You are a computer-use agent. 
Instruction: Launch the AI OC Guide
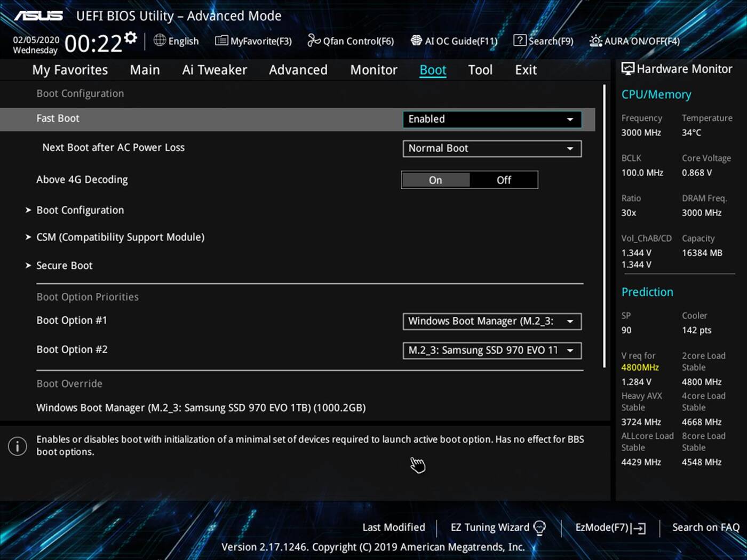454,41
